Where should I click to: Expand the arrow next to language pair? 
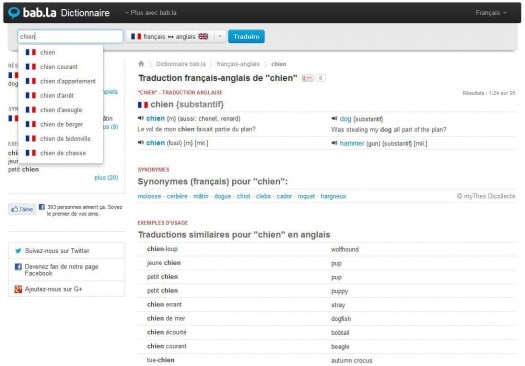tap(220, 36)
